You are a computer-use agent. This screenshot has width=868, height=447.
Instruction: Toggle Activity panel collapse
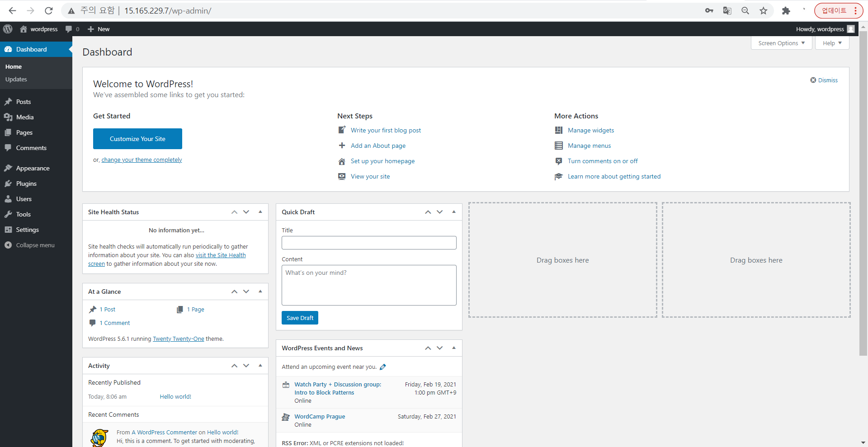pyautogui.click(x=260, y=366)
